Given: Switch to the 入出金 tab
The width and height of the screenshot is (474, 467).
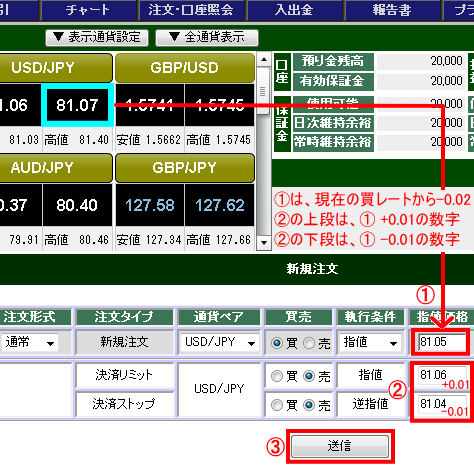Looking at the screenshot, I should point(294,10).
